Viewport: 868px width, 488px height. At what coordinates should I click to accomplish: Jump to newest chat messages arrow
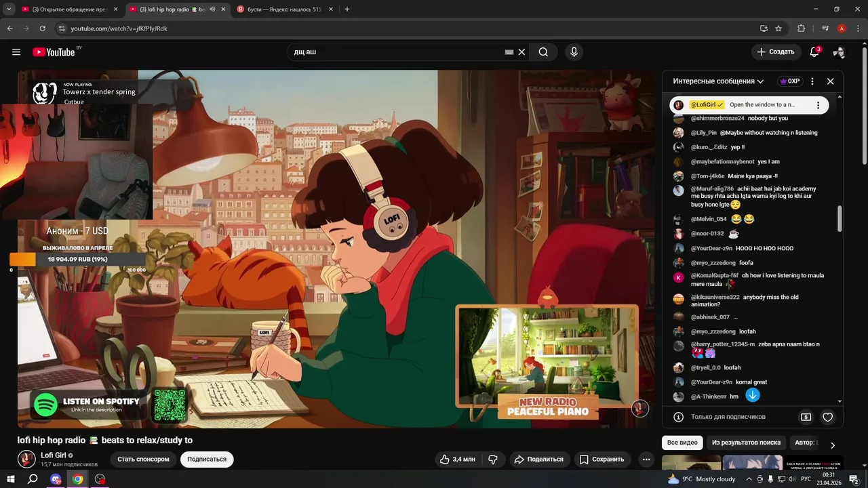(x=753, y=395)
